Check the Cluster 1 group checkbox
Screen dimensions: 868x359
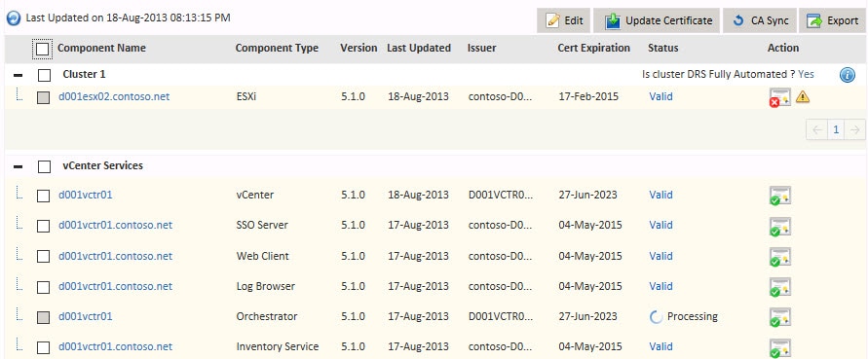point(44,75)
